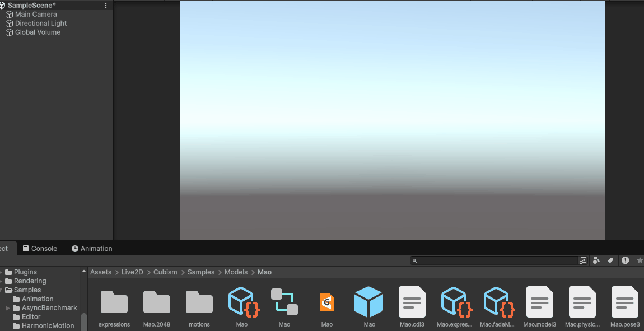Go to Cubism in the breadcrumb path
The width and height of the screenshot is (644, 331).
click(x=165, y=272)
